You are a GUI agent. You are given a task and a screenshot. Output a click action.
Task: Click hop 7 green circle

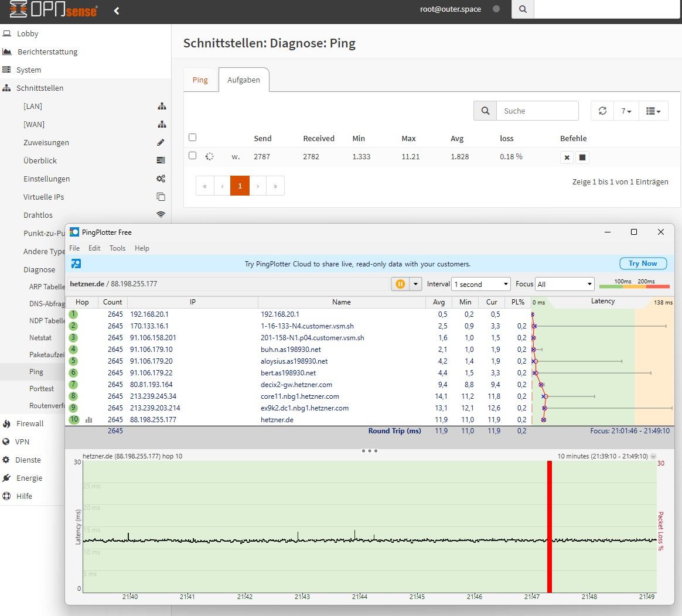73,385
